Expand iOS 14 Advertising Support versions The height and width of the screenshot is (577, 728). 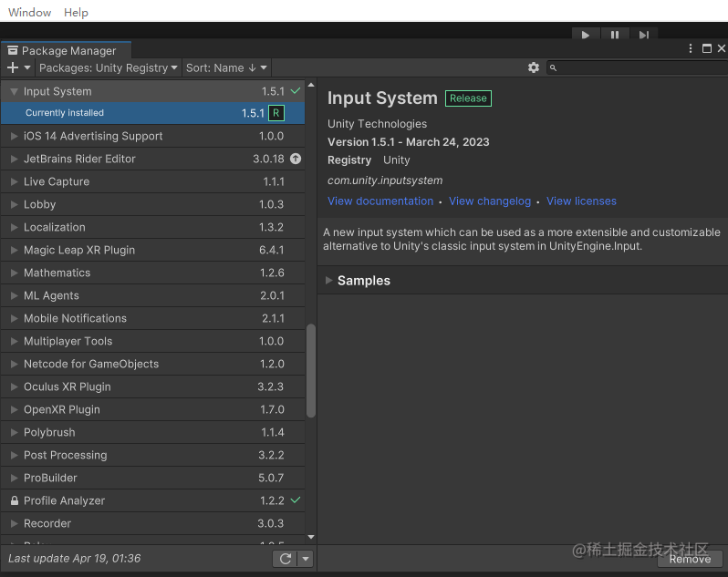(x=14, y=136)
